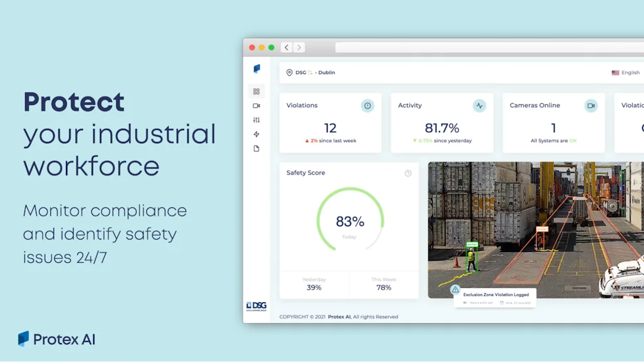Click the Yesterday 39% score
644x362 pixels.
tap(314, 284)
